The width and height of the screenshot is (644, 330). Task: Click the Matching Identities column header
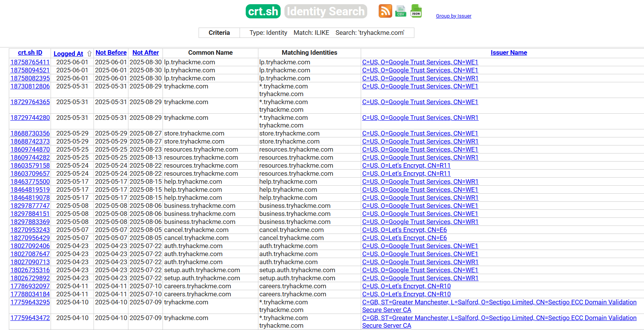click(x=309, y=53)
